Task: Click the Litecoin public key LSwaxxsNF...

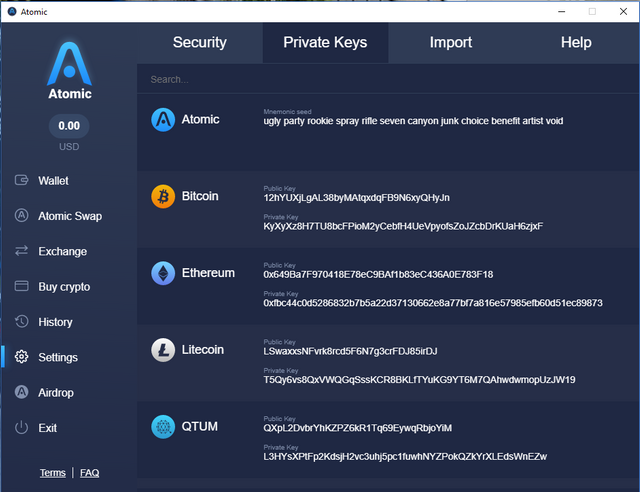Action: click(x=350, y=351)
